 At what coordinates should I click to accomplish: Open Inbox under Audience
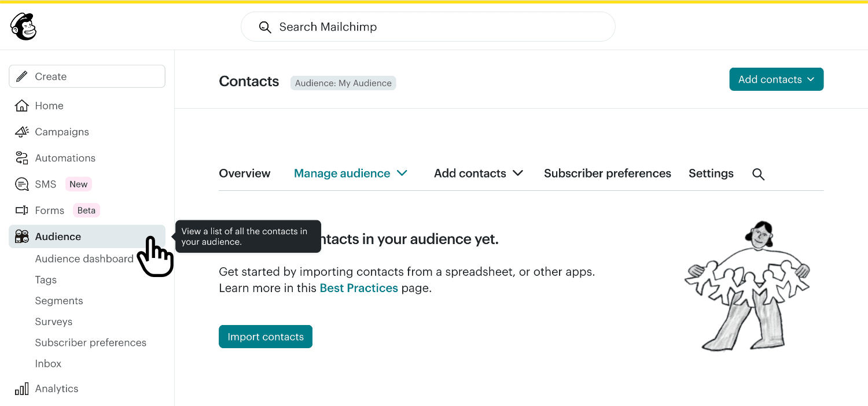click(48, 364)
